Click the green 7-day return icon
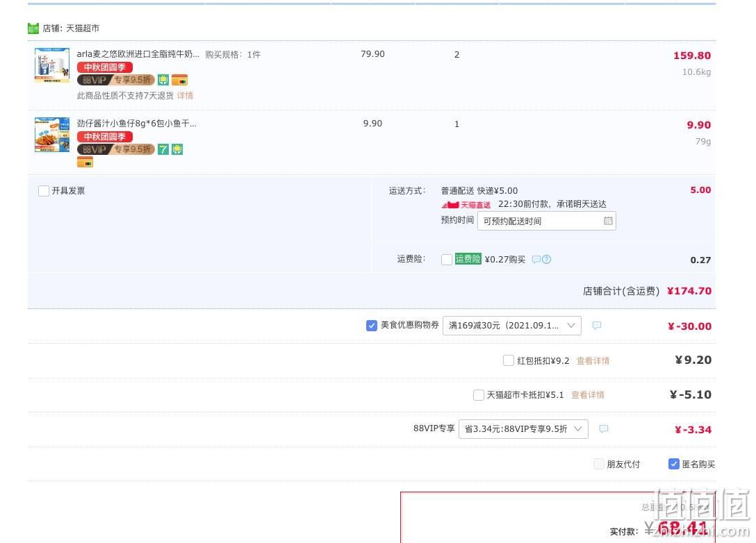 [163, 149]
